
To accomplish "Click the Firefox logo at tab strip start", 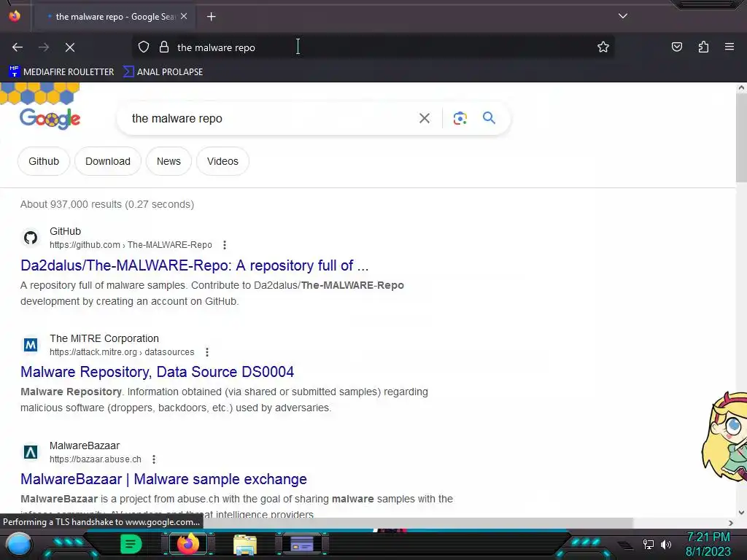I will tap(15, 16).
